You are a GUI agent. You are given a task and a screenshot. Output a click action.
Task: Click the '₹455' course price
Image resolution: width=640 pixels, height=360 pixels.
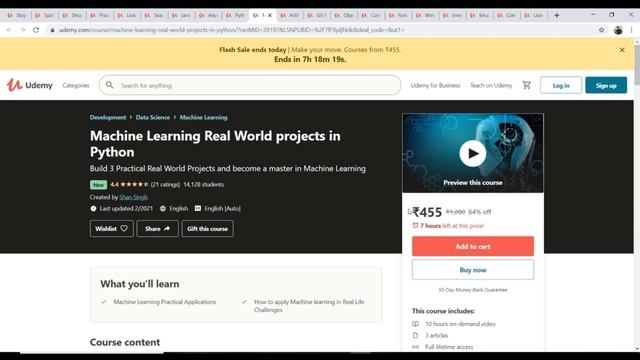click(427, 212)
